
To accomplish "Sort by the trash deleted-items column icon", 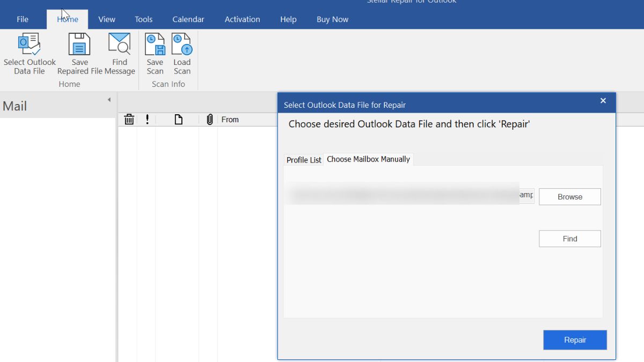I will [129, 120].
